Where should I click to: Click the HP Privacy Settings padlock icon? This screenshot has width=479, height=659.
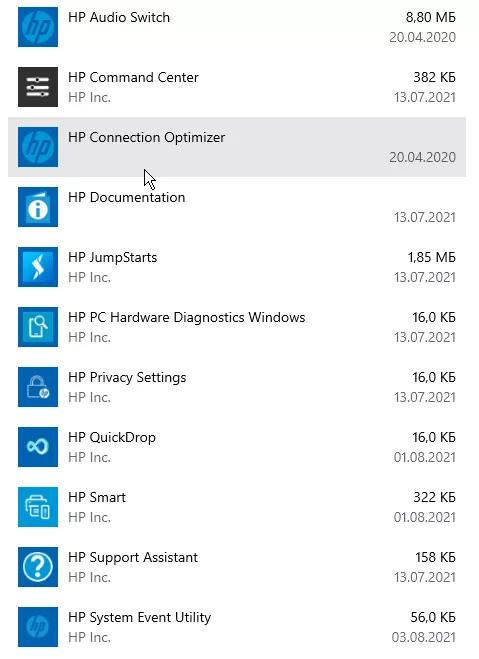tap(38, 387)
